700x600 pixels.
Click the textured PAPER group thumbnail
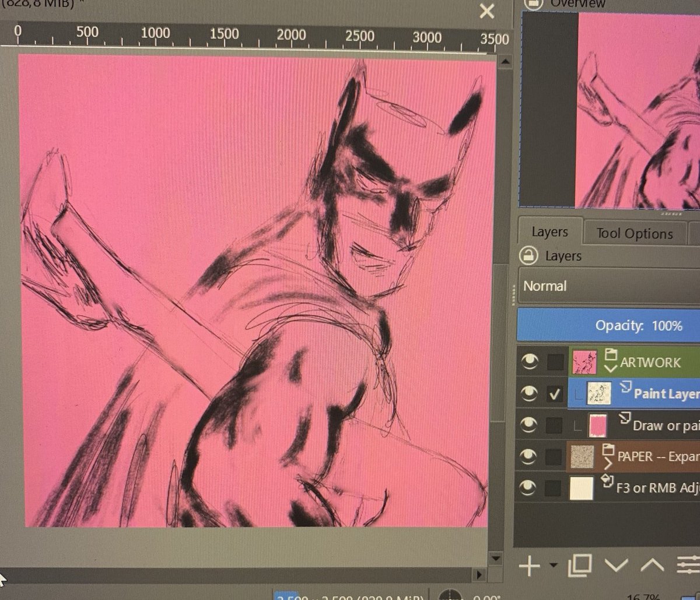click(582, 457)
